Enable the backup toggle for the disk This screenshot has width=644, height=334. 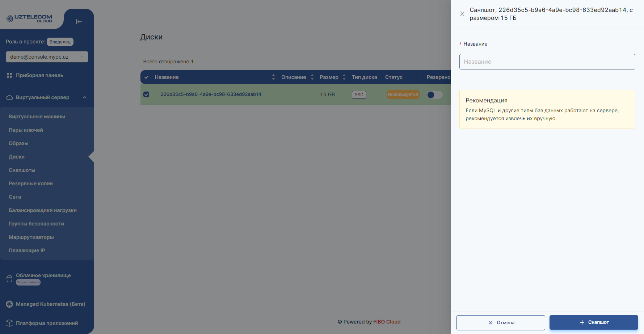[434, 95]
